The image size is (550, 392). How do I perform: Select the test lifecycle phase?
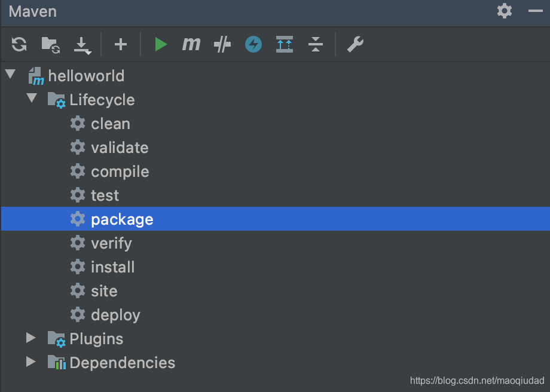tap(105, 195)
